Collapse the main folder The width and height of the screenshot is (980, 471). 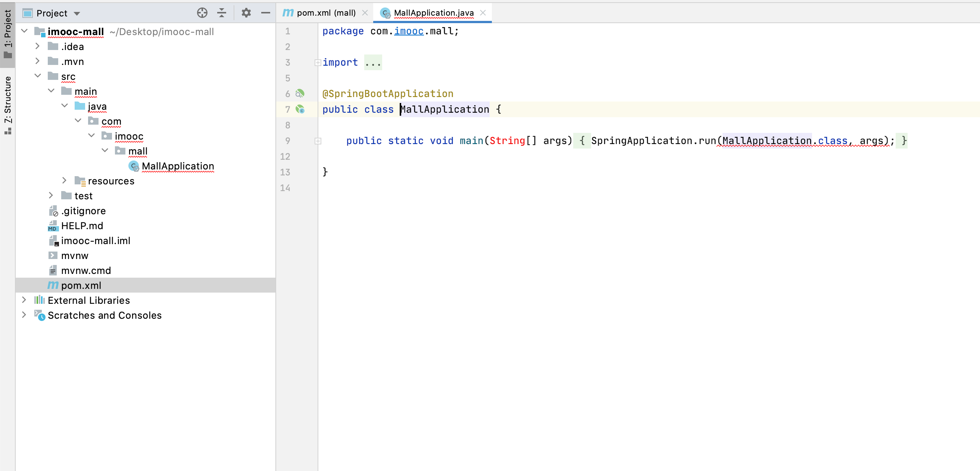52,91
